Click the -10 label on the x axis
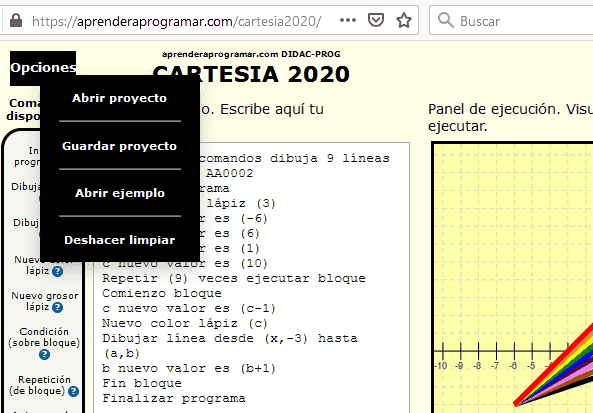Image resolution: width=593 pixels, height=413 pixels. (441, 366)
